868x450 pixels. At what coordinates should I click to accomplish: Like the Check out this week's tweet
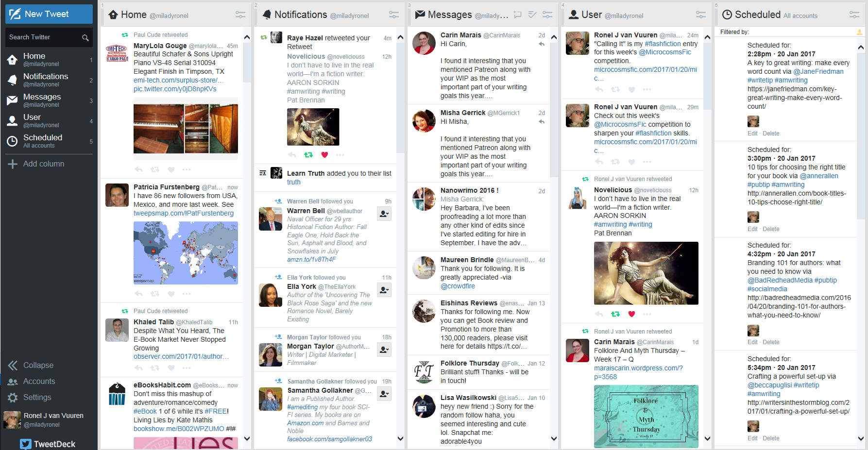tap(631, 162)
